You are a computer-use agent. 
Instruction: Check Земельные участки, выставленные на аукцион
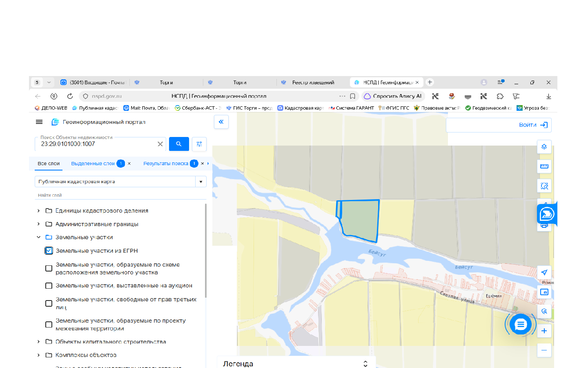(x=49, y=286)
